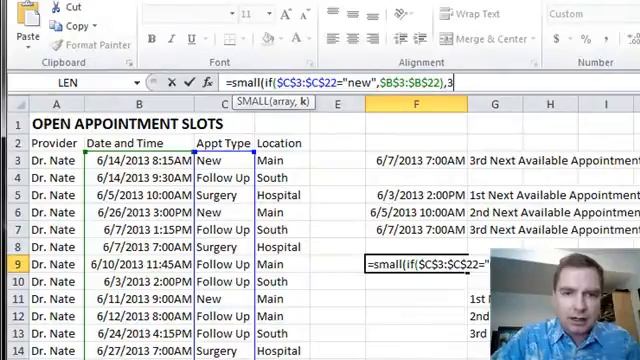Image resolution: width=640 pixels, height=360 pixels.
Task: Open the Name Box dropdown arrow
Action: [137, 83]
